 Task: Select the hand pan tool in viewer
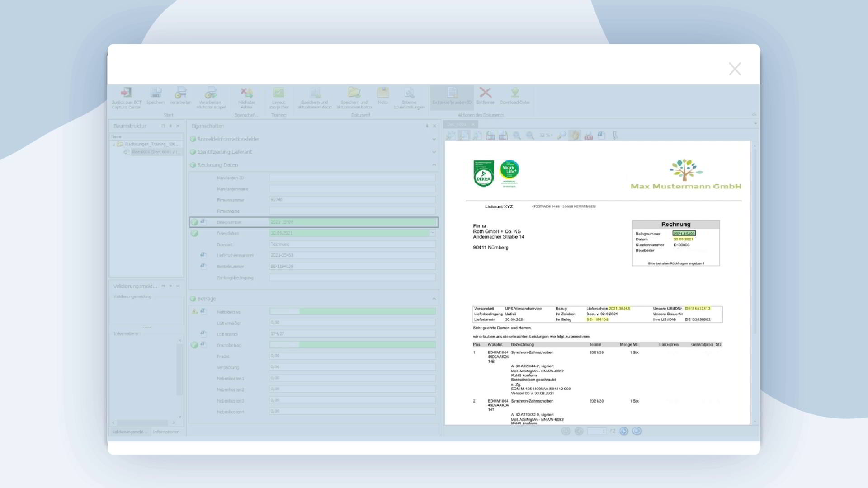pos(575,135)
